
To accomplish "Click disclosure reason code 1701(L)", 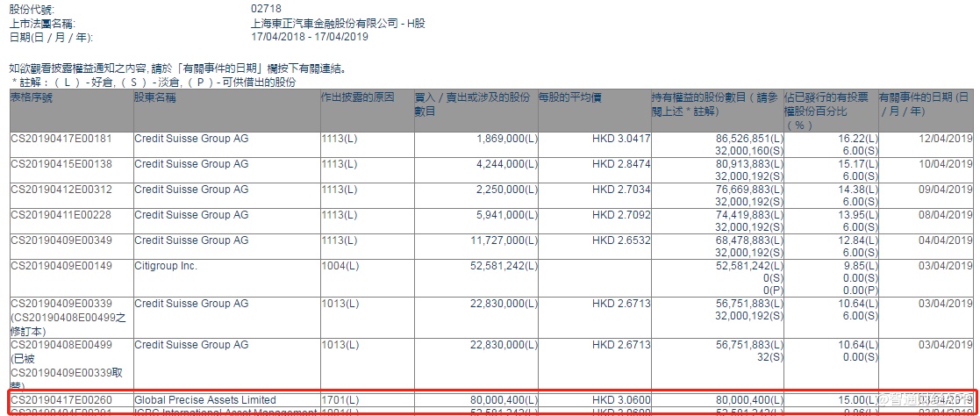I will [x=340, y=399].
